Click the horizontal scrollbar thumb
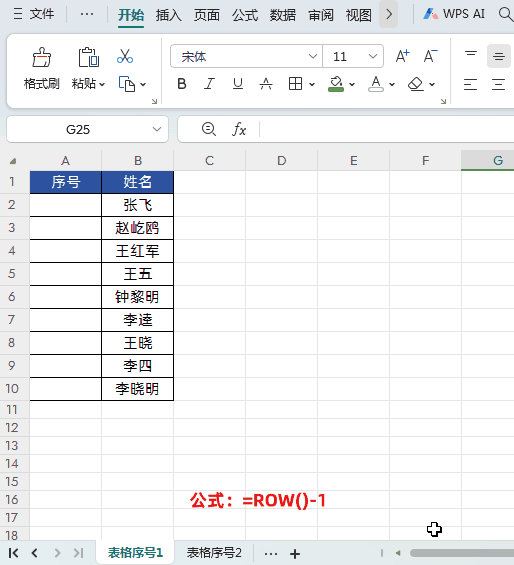 462,553
